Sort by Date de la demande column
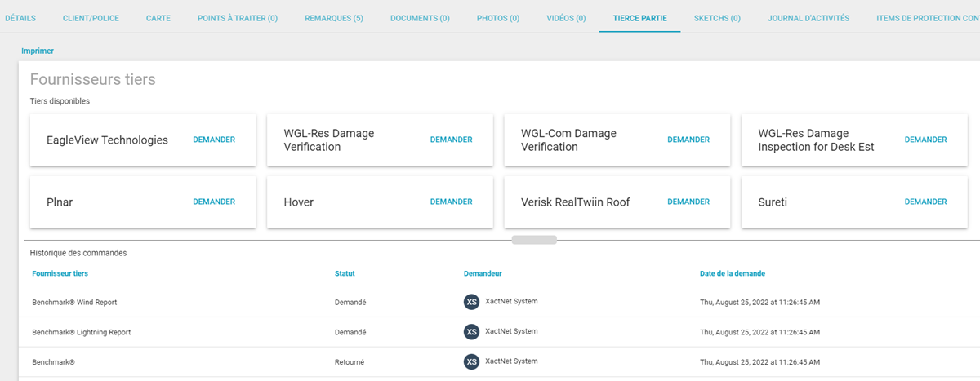Image resolution: width=980 pixels, height=381 pixels. coord(733,273)
